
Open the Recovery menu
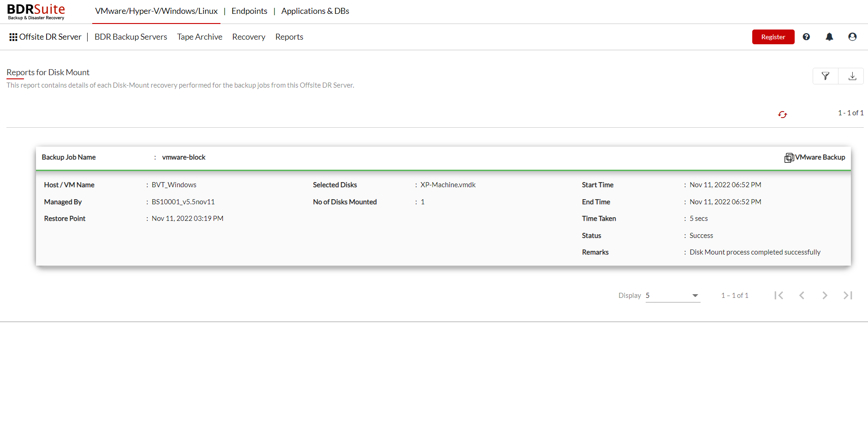pyautogui.click(x=249, y=37)
